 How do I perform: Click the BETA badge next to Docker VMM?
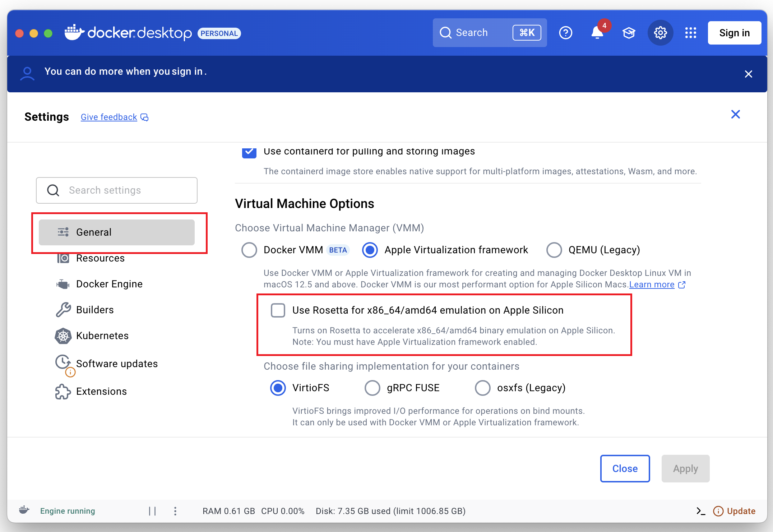tap(338, 250)
